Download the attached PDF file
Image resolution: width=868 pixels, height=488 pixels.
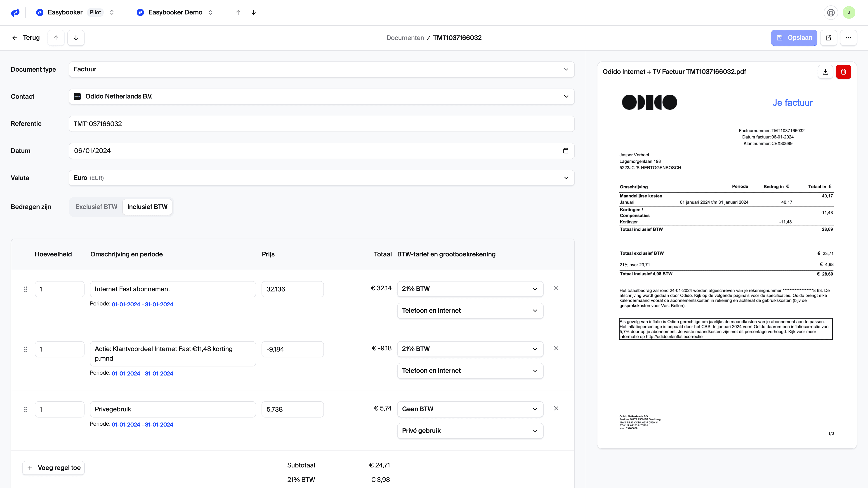tap(825, 72)
